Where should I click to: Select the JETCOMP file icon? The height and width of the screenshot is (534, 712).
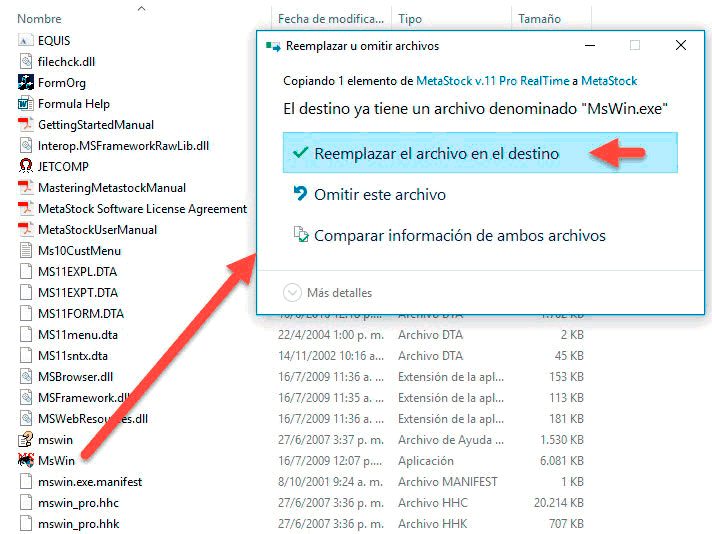[x=26, y=166]
